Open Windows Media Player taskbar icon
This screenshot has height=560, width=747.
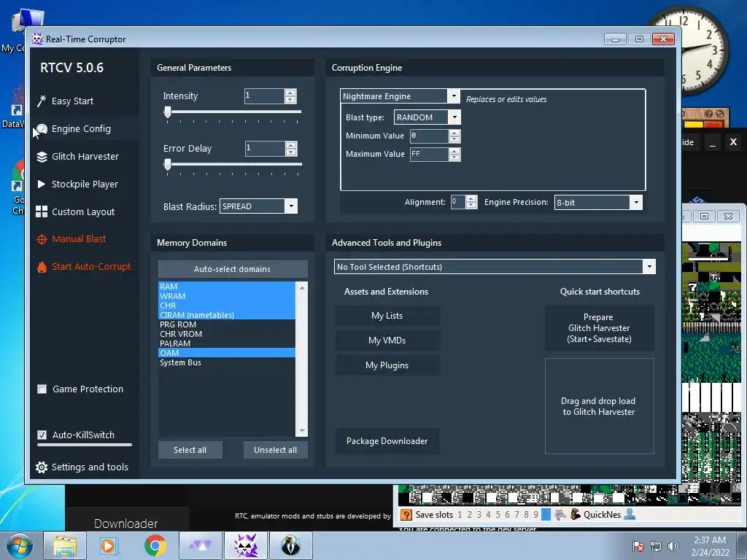109,545
